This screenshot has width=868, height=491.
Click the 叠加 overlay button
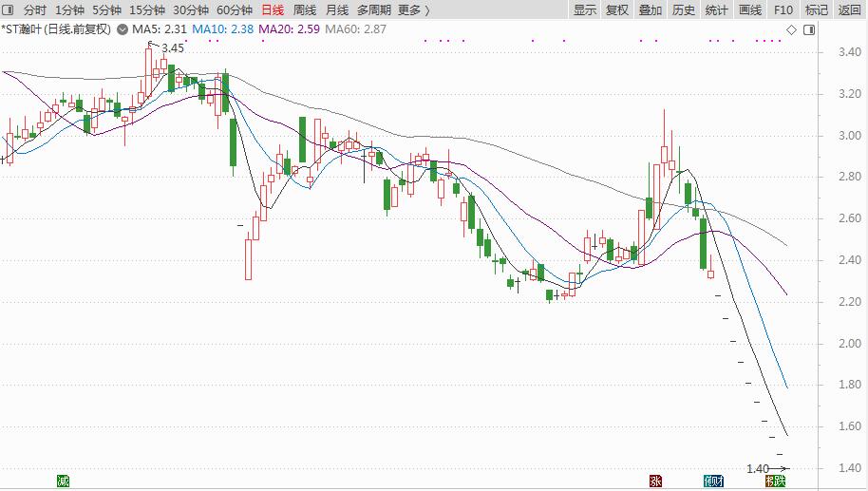[x=651, y=10]
